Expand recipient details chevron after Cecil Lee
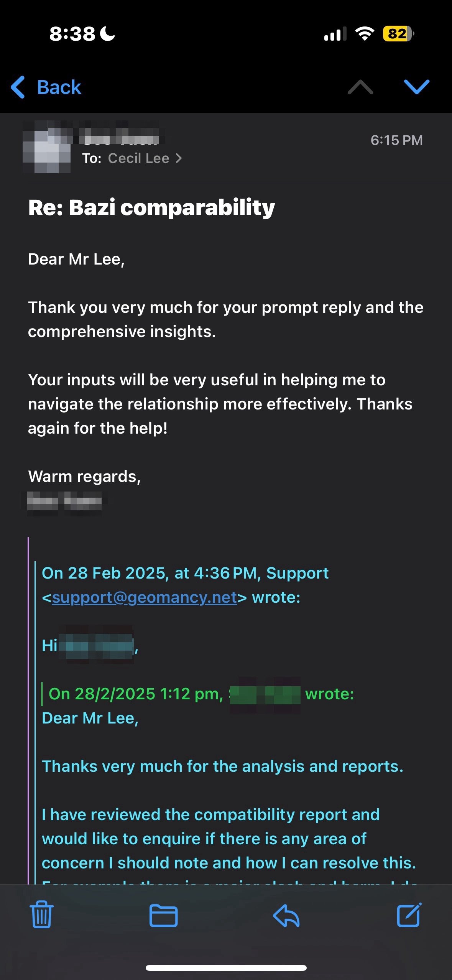This screenshot has height=980, width=452. click(179, 158)
